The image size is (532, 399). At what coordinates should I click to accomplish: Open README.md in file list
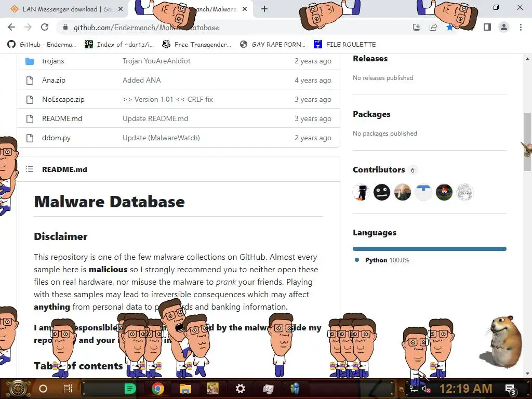click(62, 119)
